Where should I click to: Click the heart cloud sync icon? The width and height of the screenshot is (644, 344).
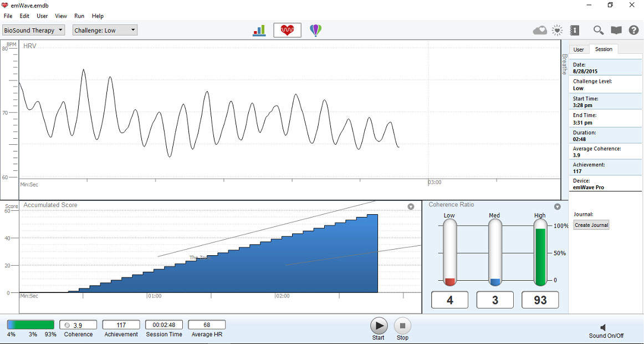tap(540, 31)
